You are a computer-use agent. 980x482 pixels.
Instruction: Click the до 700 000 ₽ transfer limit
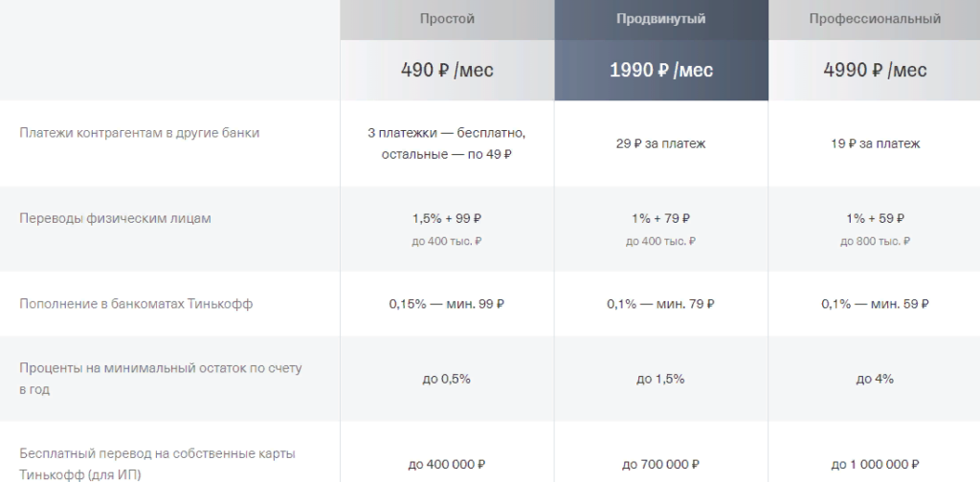[x=660, y=465]
